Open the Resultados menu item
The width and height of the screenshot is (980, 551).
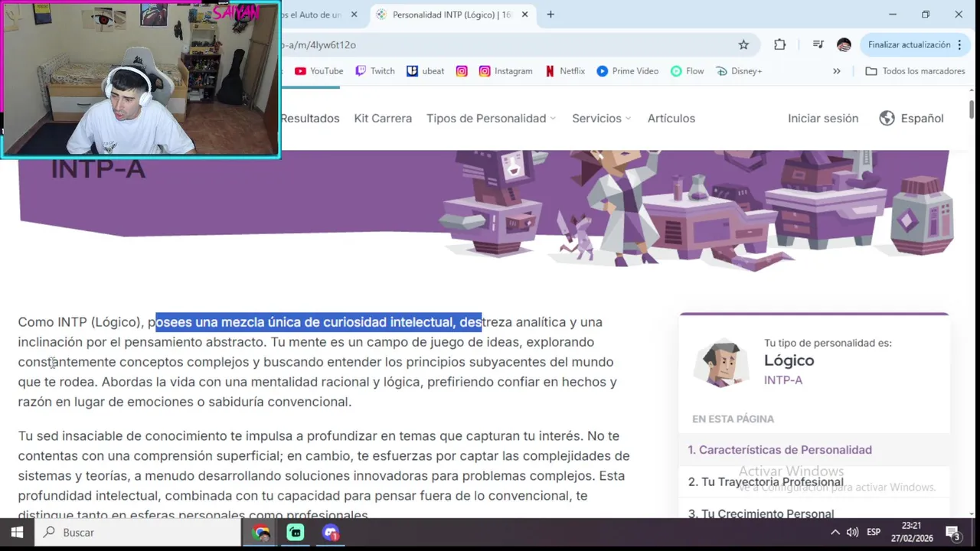(309, 119)
